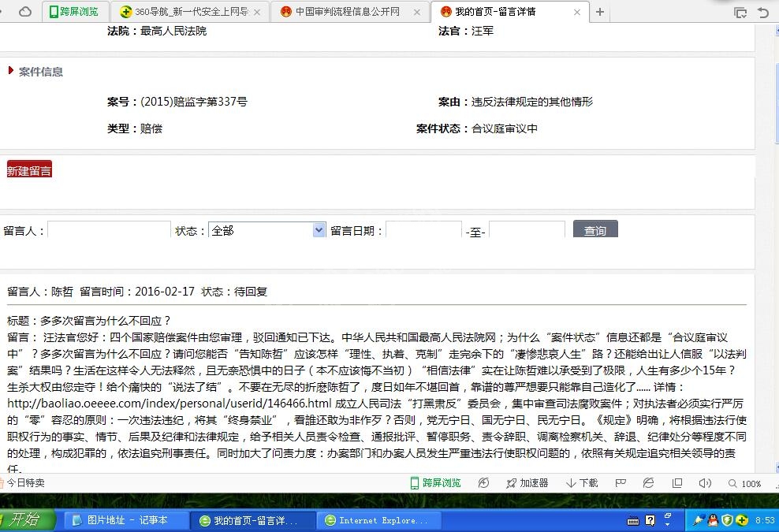This screenshot has height=532, width=779.
Task: Click 跨屏浏览 in the bottom status bar
Action: [x=436, y=483]
